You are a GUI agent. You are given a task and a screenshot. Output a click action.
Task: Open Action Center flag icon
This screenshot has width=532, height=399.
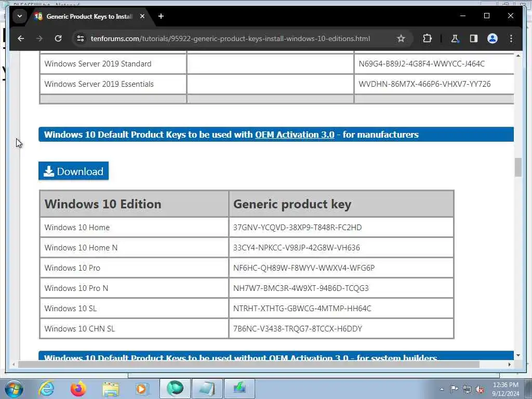click(454, 389)
